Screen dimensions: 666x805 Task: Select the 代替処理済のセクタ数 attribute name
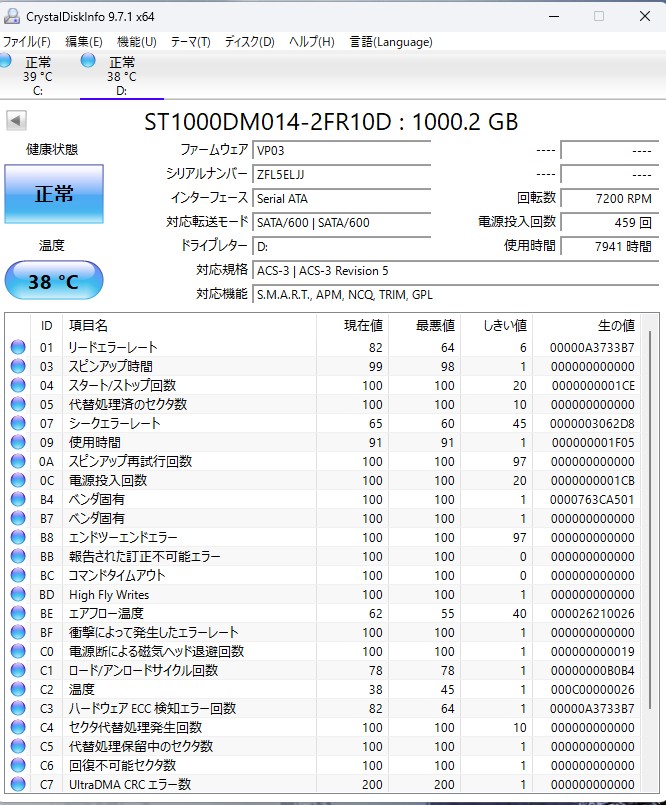point(128,404)
